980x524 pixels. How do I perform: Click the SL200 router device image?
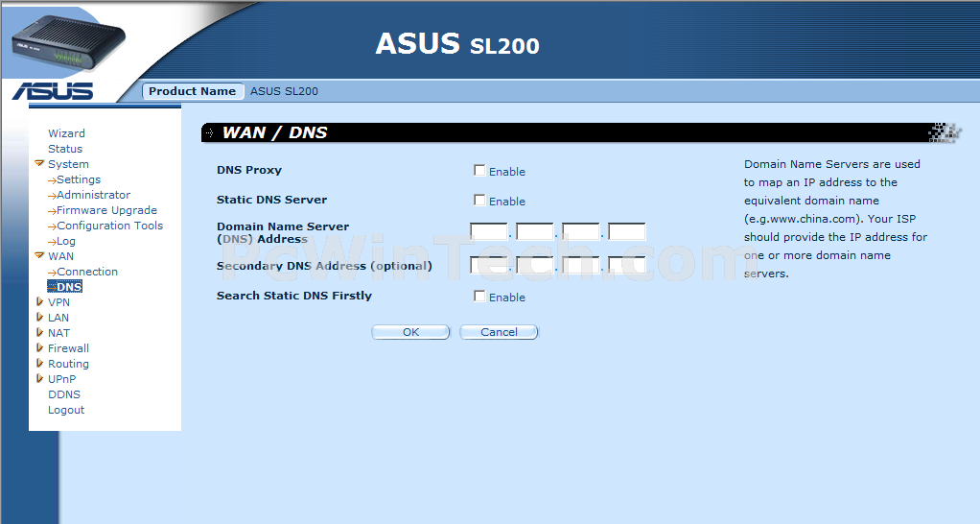69,43
